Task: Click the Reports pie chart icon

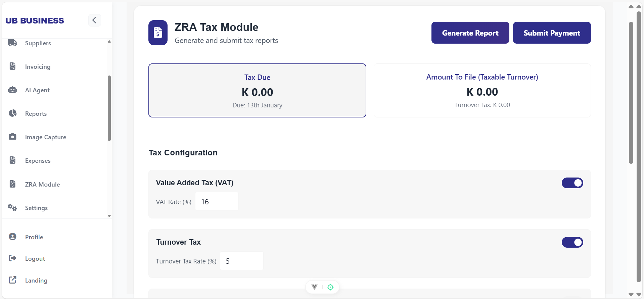Action: coord(12,113)
